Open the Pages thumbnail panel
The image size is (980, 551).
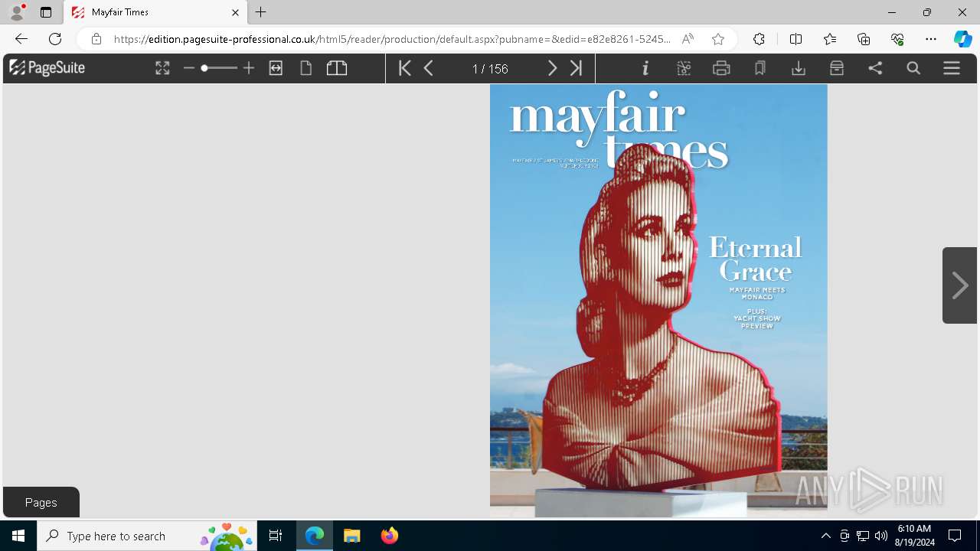tap(41, 502)
